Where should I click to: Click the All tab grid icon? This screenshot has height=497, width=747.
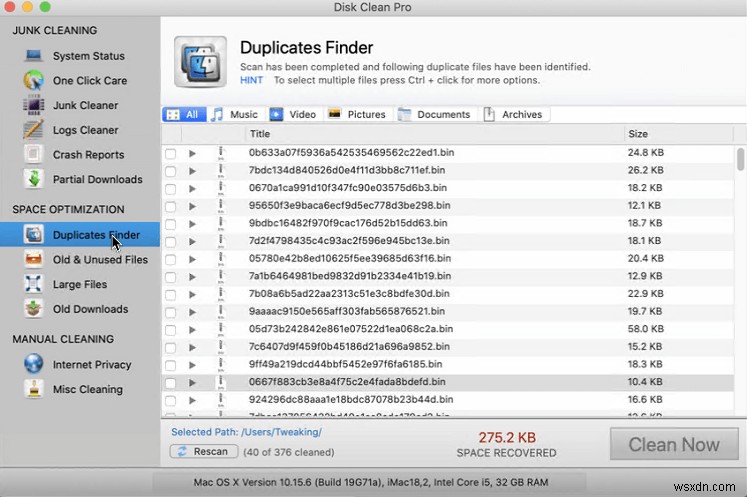(173, 115)
